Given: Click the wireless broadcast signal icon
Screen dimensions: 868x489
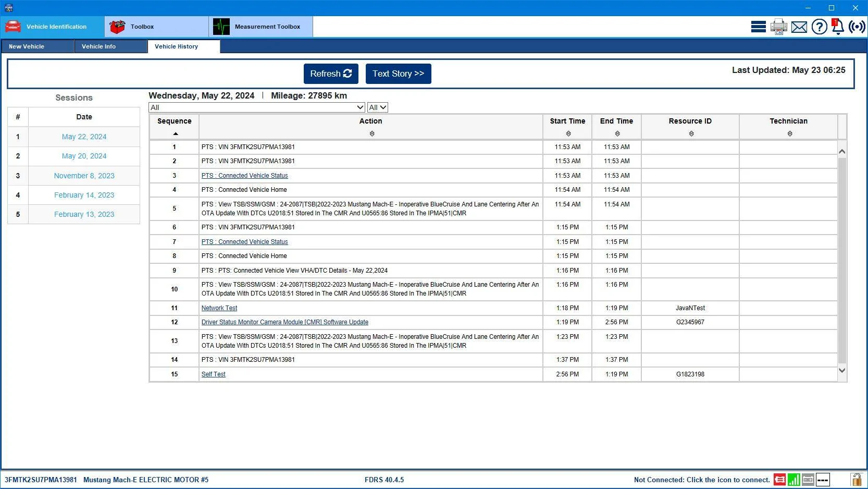Looking at the screenshot, I should tap(857, 27).
